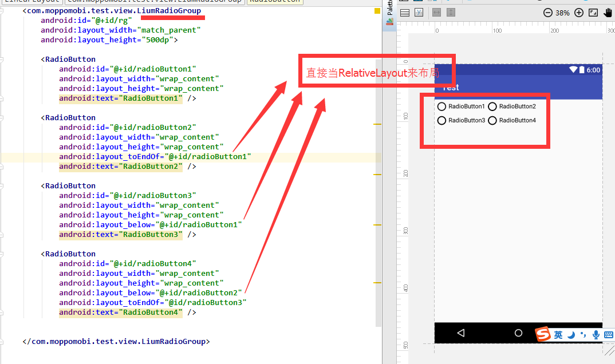Click the Sogou input method S logo

click(543, 334)
